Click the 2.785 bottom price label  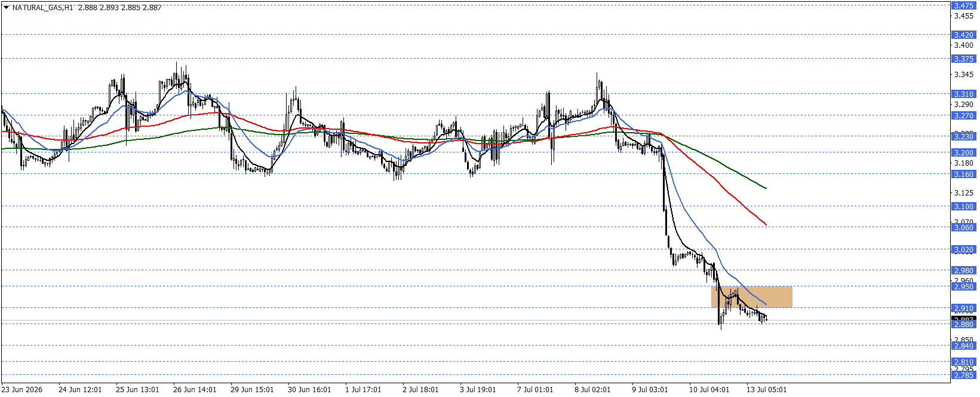[963, 375]
